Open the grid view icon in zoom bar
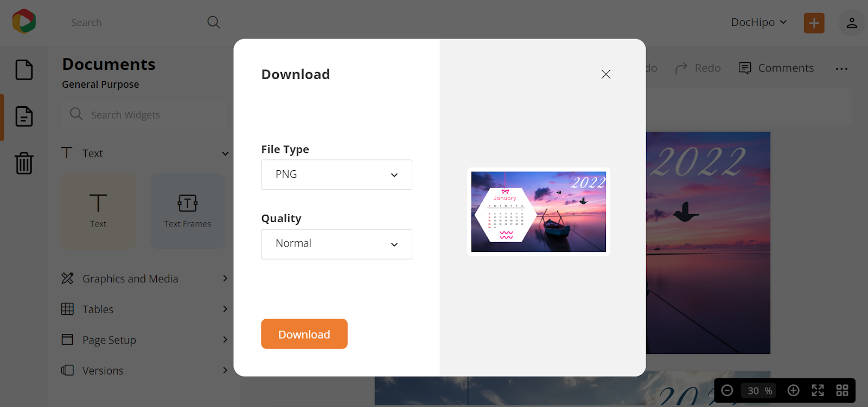868x407 pixels. point(842,391)
